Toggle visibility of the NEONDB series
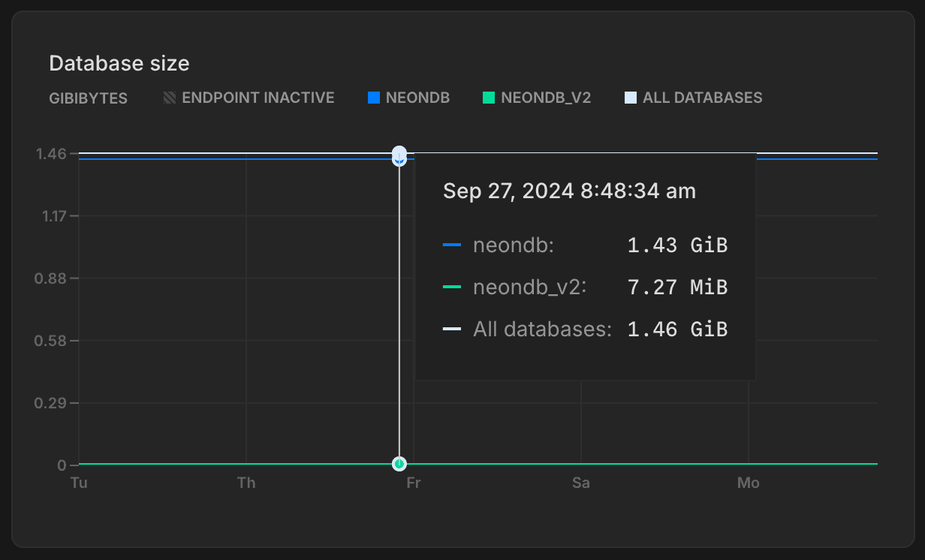Image resolution: width=925 pixels, height=560 pixels. (x=408, y=98)
